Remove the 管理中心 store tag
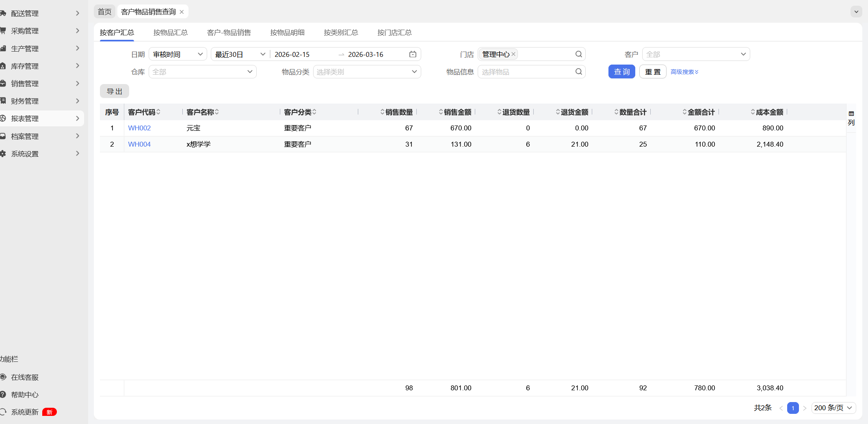Image resolution: width=868 pixels, height=424 pixels. pos(513,54)
